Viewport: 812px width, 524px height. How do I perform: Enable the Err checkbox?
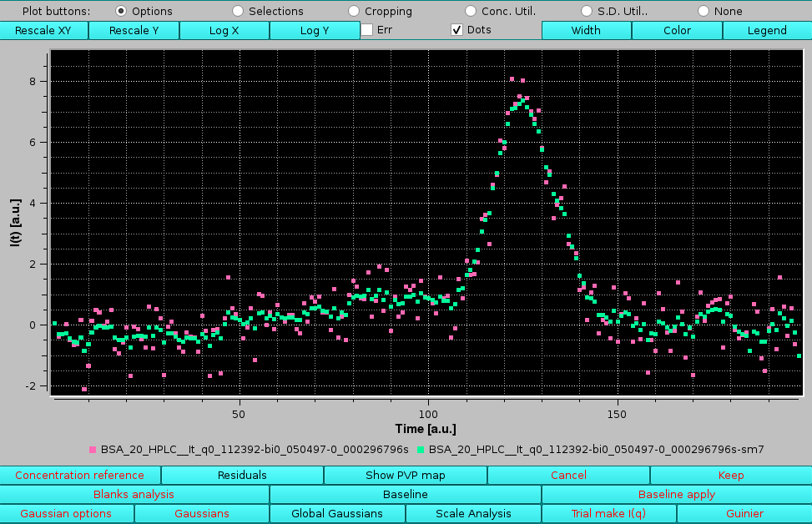[366, 29]
